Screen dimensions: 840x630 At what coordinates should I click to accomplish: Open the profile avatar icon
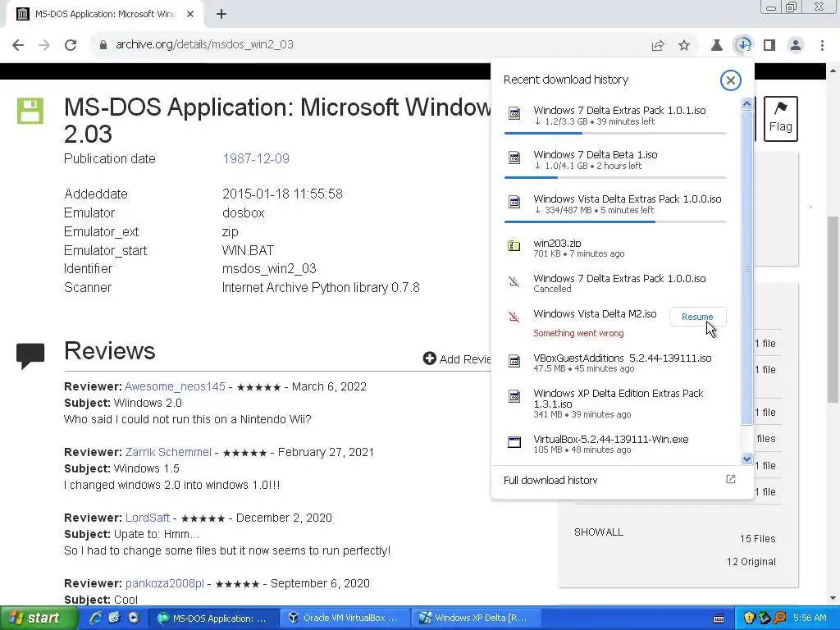796,46
